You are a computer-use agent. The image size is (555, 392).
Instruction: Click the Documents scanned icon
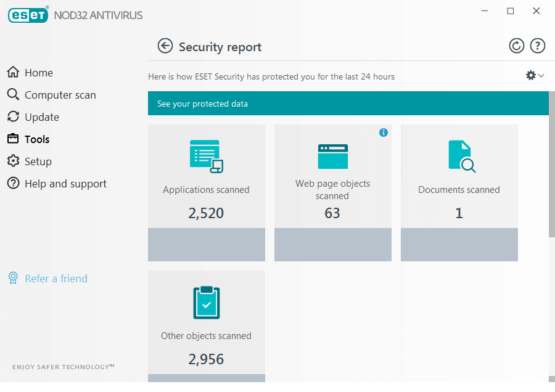point(459,156)
